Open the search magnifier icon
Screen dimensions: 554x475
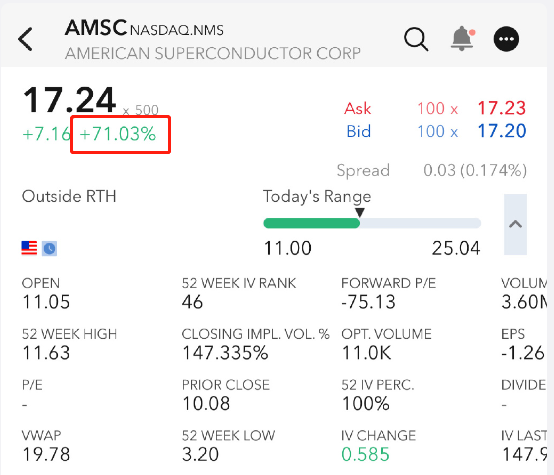pyautogui.click(x=416, y=39)
